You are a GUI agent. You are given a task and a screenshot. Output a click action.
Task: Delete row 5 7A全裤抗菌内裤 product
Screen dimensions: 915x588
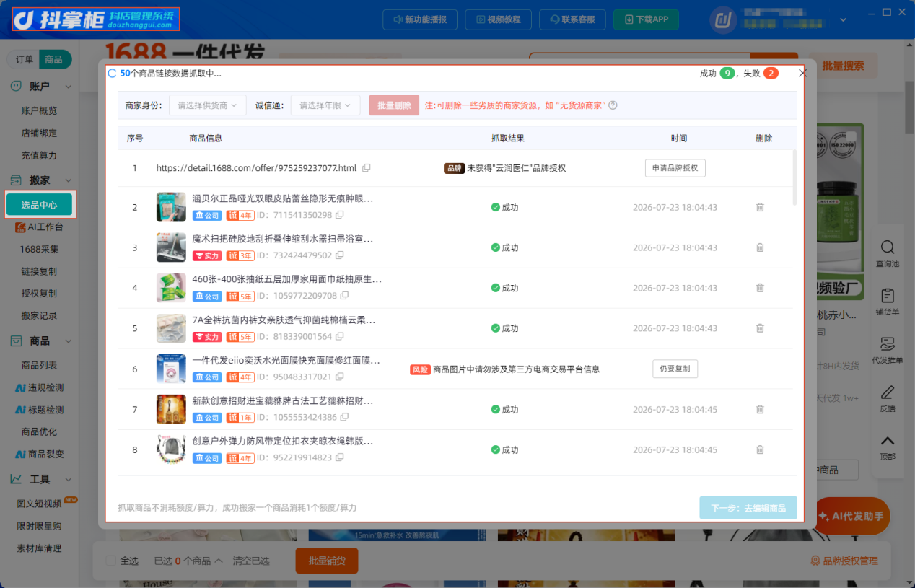760,328
